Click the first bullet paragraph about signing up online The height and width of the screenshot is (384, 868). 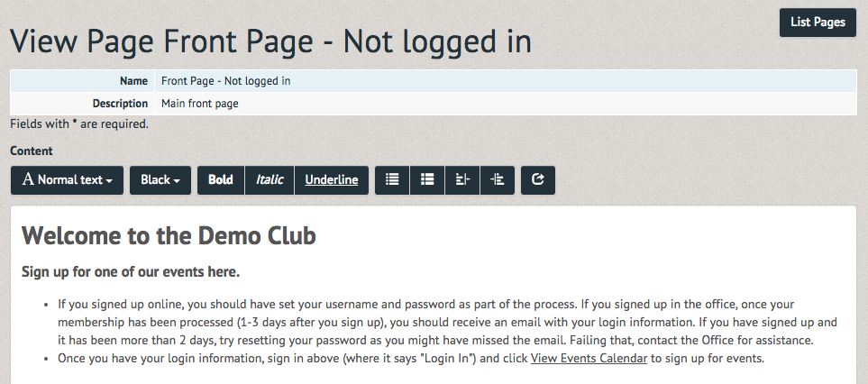point(447,322)
